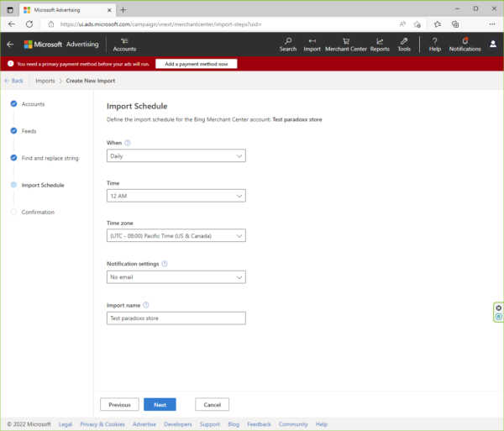Viewport: 504px width, 431px height.
Task: Open the Time dropdown showing 12 AM
Action: coord(176,196)
